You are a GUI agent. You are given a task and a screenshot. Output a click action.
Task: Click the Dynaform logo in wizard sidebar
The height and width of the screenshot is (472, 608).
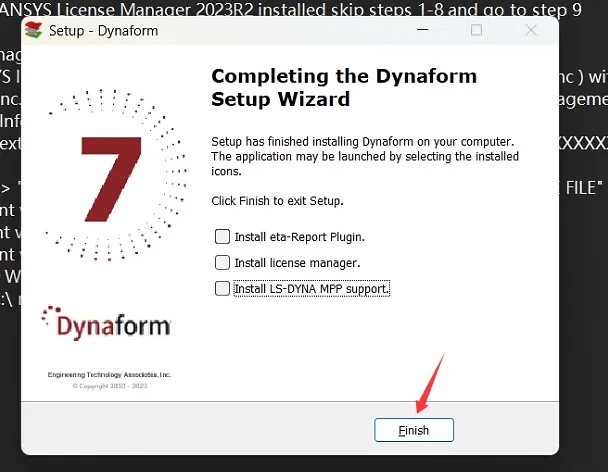pyautogui.click(x=106, y=324)
